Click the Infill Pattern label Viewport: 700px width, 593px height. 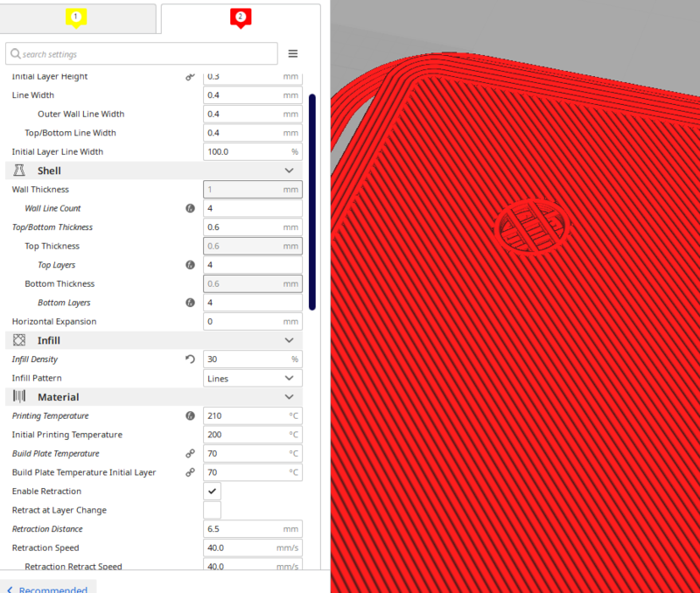pos(37,378)
